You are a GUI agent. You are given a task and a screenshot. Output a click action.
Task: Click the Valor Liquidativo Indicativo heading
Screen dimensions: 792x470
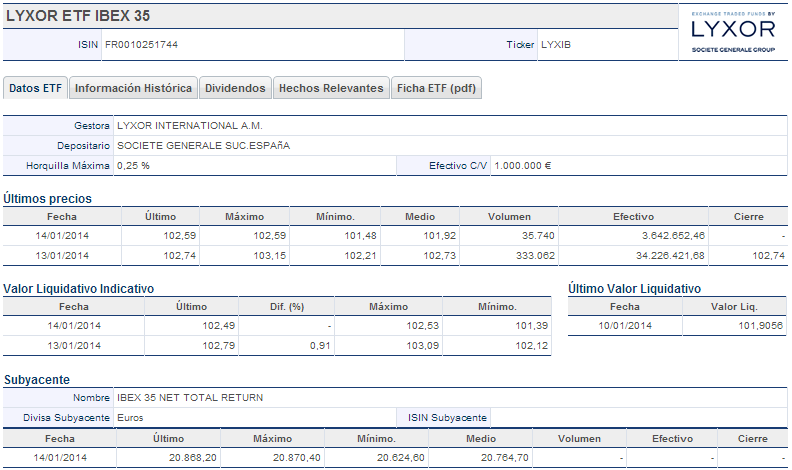point(79,289)
